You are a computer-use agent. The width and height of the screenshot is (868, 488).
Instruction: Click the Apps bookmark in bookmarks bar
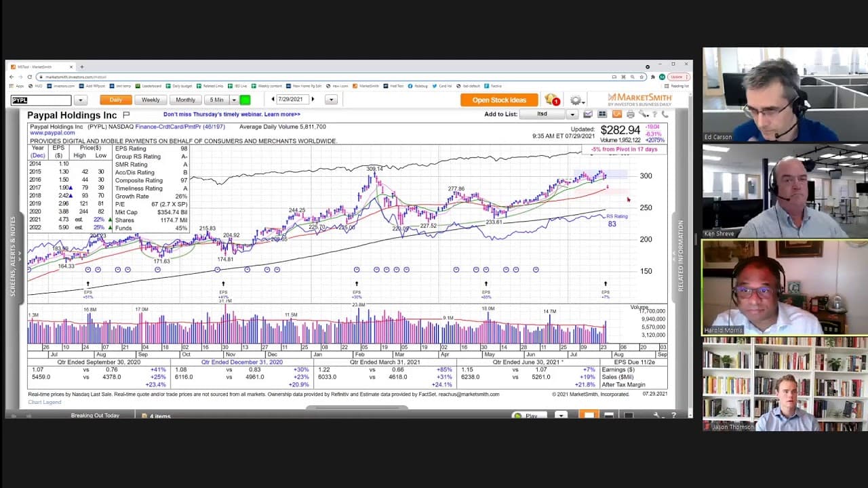[17, 86]
